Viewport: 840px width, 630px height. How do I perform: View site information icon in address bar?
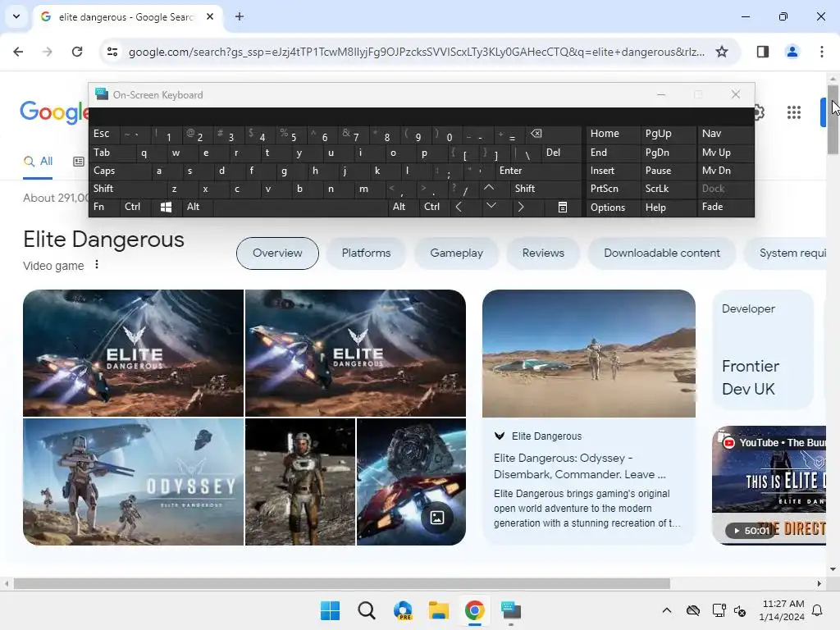point(112,52)
